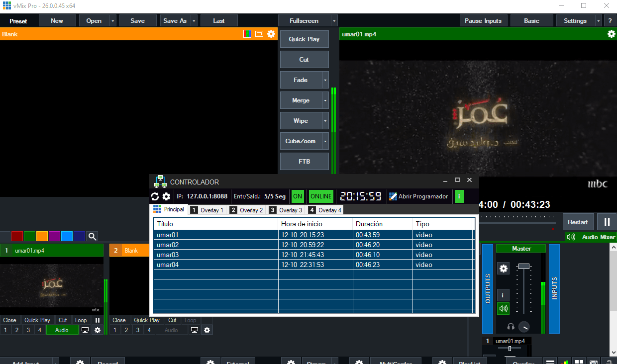Open the vertical INPUTS panel tab

click(x=554, y=288)
